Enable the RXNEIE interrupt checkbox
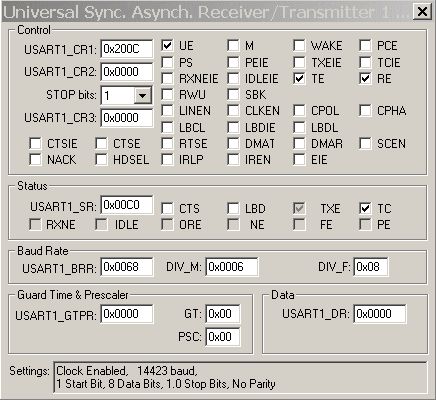The height and width of the screenshot is (400, 436). 167,78
